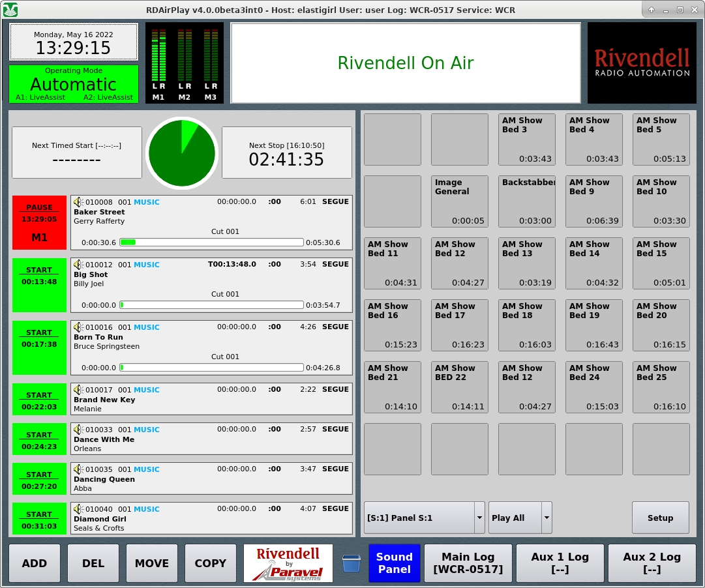
Task: Toggle the red PAUSE button for Baker Street
Action: (39, 222)
